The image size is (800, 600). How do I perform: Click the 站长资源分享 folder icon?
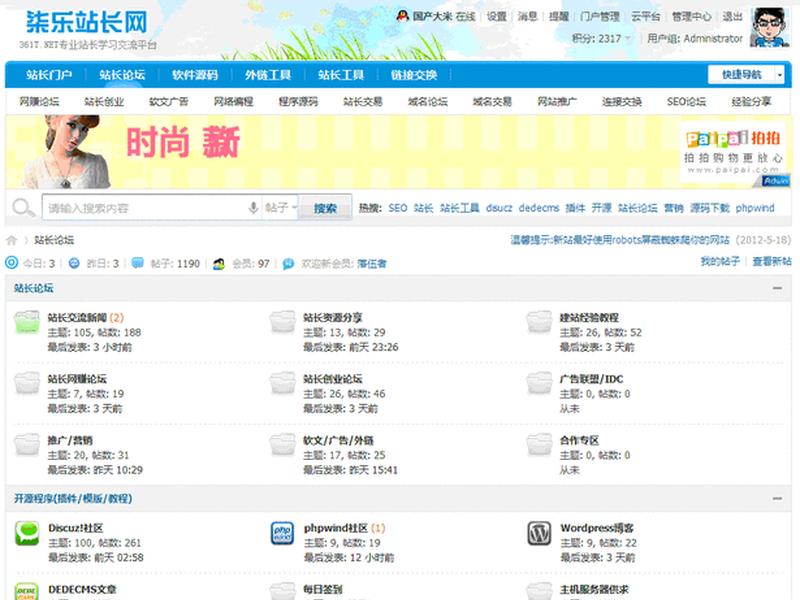[283, 322]
